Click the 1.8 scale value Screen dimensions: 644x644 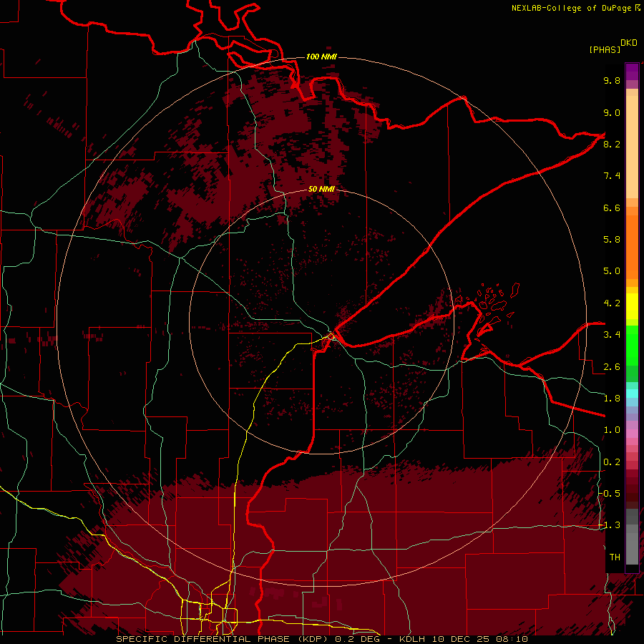[x=612, y=399]
